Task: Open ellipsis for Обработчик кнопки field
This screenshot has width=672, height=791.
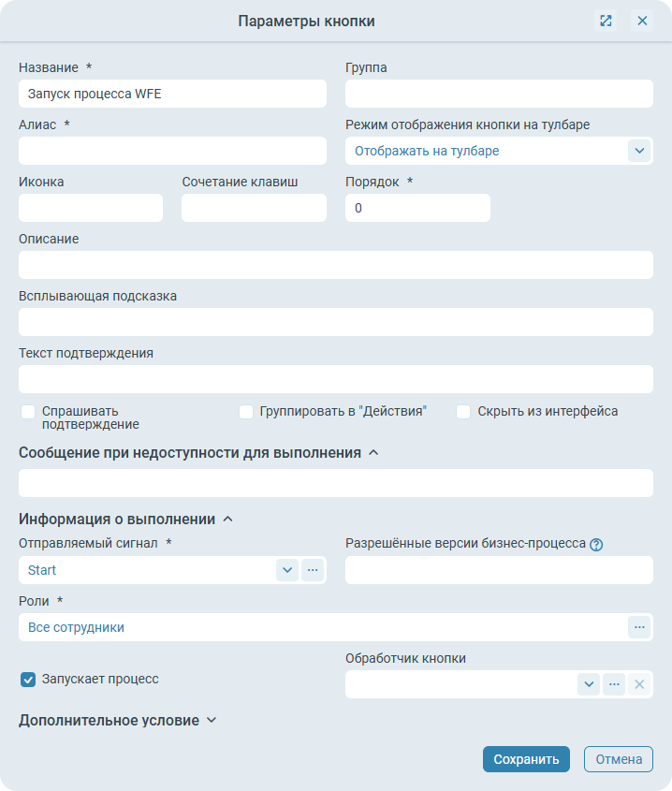Action: (614, 684)
